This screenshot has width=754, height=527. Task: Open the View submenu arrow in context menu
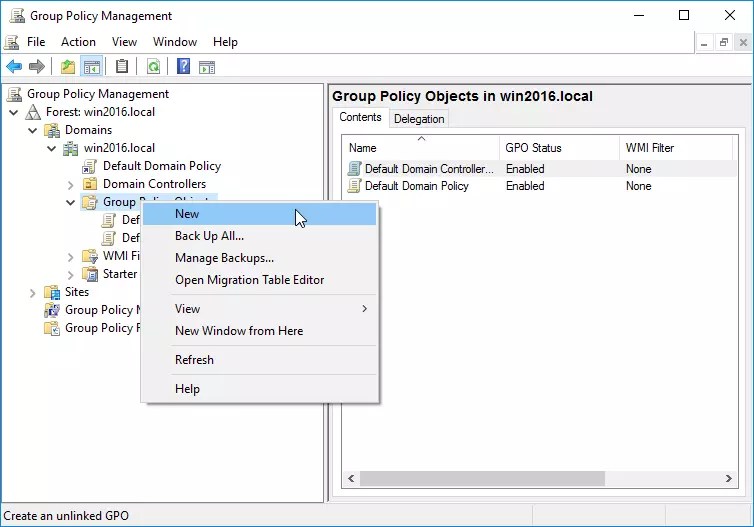[x=364, y=309]
